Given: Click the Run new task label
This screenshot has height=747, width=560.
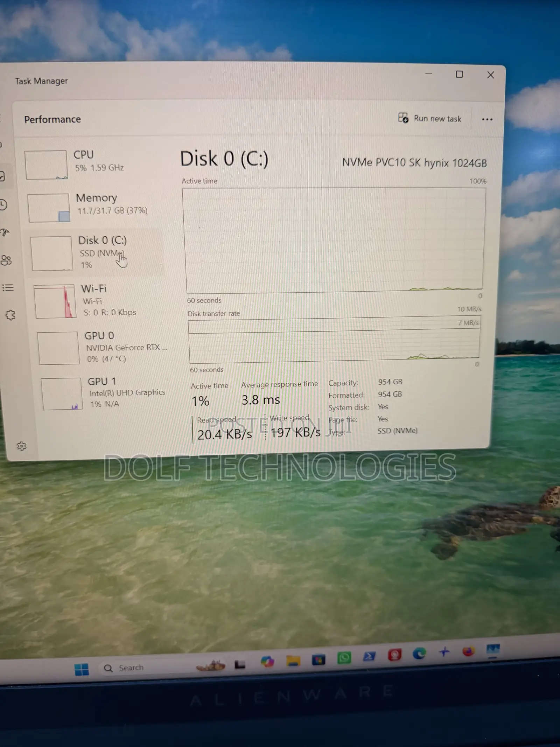Looking at the screenshot, I should coord(437,119).
